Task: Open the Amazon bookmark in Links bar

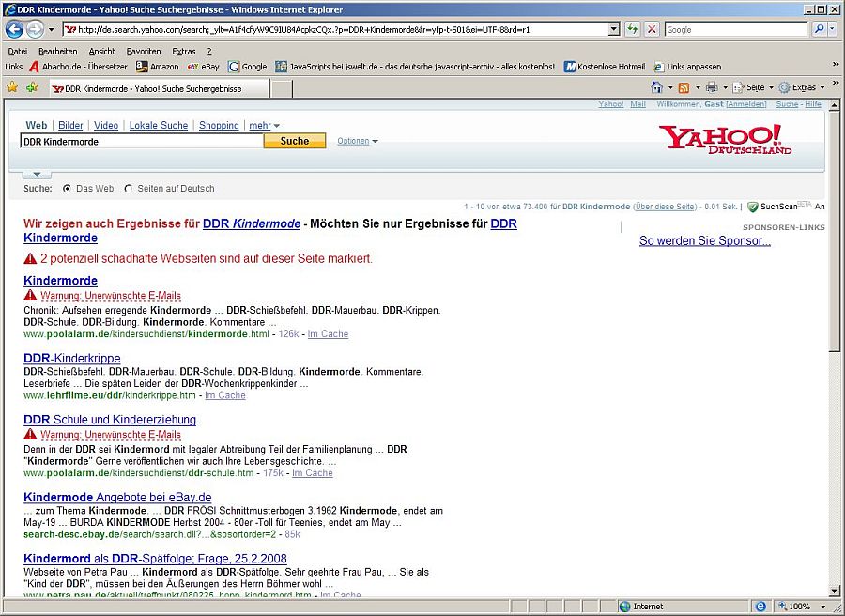Action: click(x=158, y=67)
